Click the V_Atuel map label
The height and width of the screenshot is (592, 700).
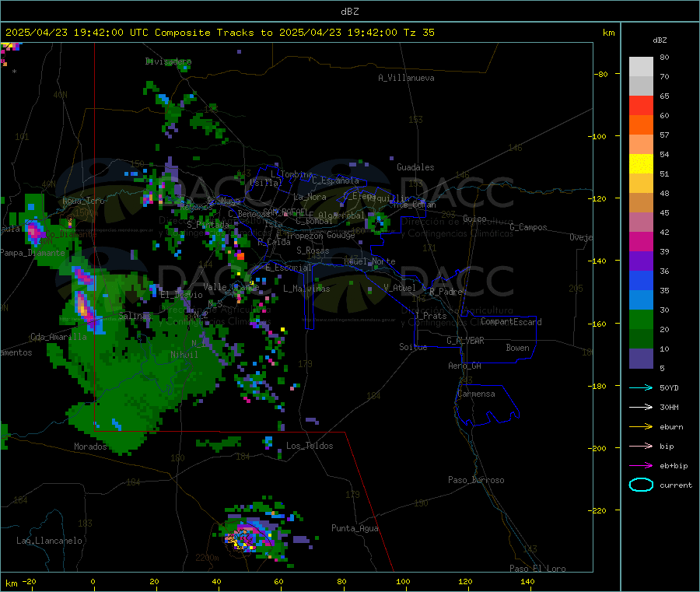[400, 288]
